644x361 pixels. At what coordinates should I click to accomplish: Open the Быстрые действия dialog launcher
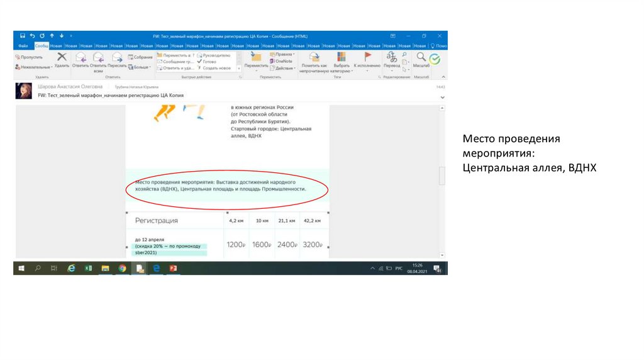[x=240, y=77]
